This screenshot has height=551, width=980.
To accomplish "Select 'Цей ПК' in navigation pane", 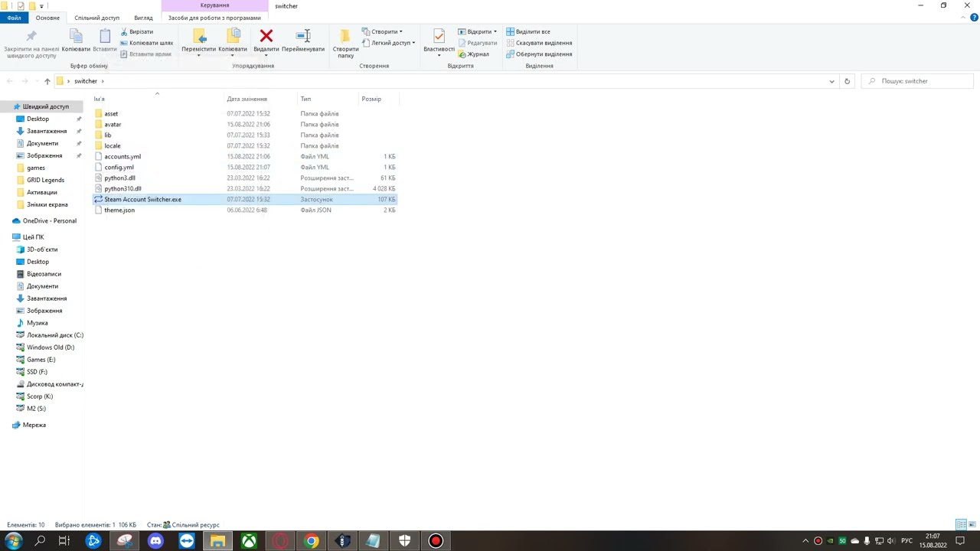I will coord(33,237).
